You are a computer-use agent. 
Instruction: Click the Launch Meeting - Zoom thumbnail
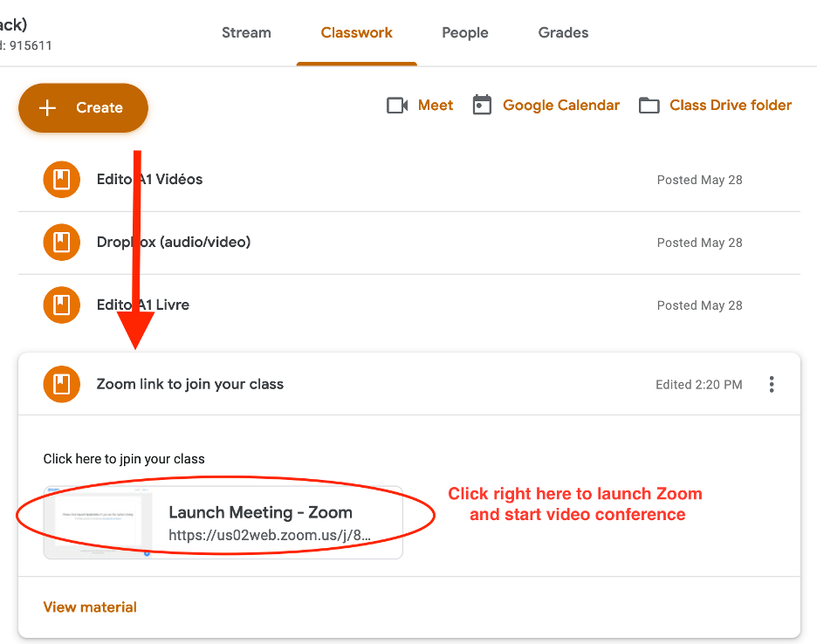98,522
